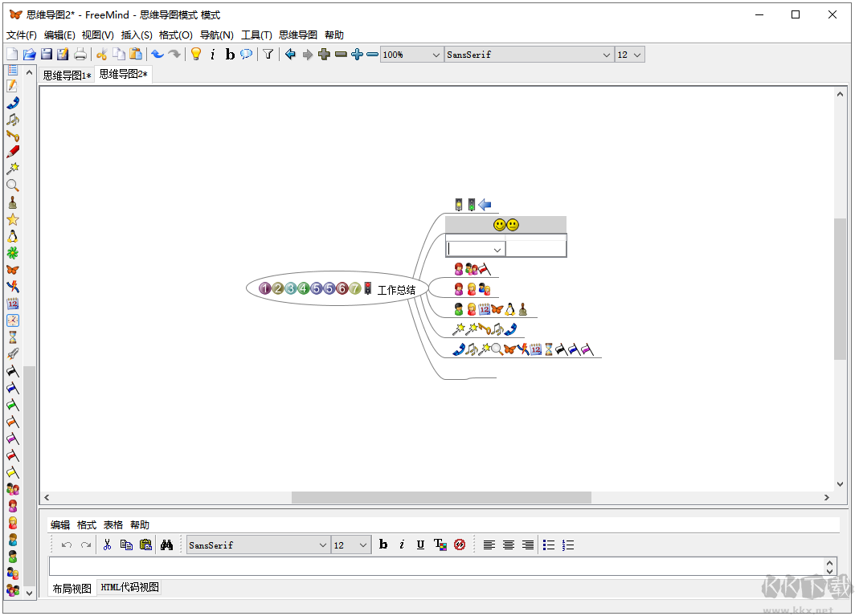This screenshot has width=855, height=616.
Task: Go forward with gray right arrow
Action: coord(308,54)
